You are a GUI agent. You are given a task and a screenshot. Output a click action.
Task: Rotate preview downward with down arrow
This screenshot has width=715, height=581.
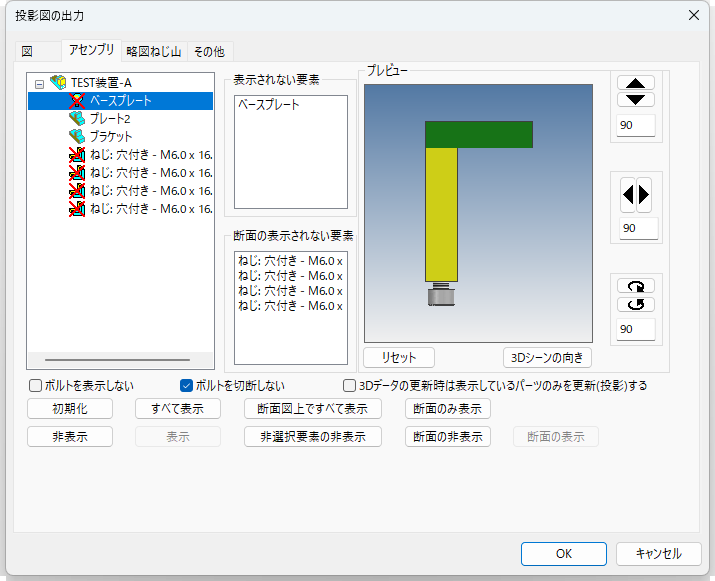(x=636, y=99)
